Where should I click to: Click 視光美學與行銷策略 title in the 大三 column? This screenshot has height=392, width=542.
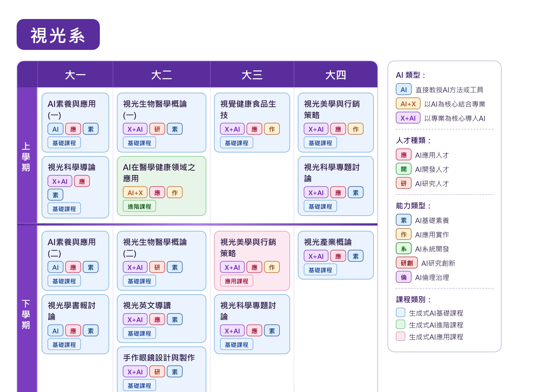pos(248,248)
